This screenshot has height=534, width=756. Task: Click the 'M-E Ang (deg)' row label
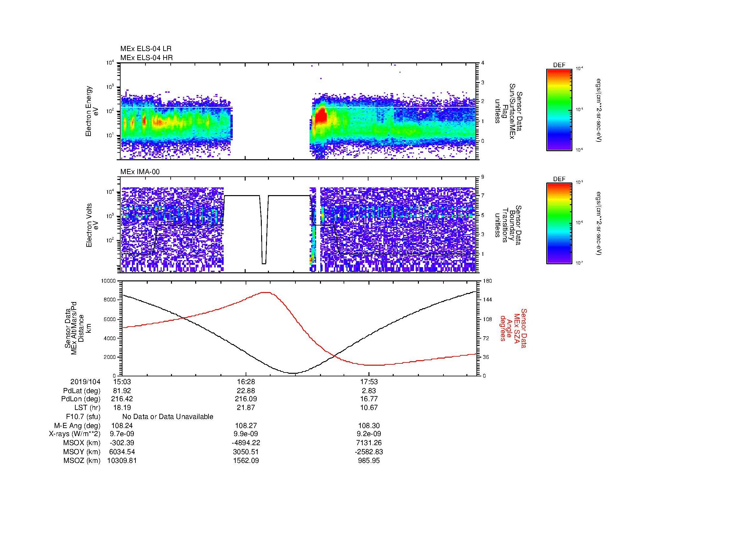[x=77, y=426]
